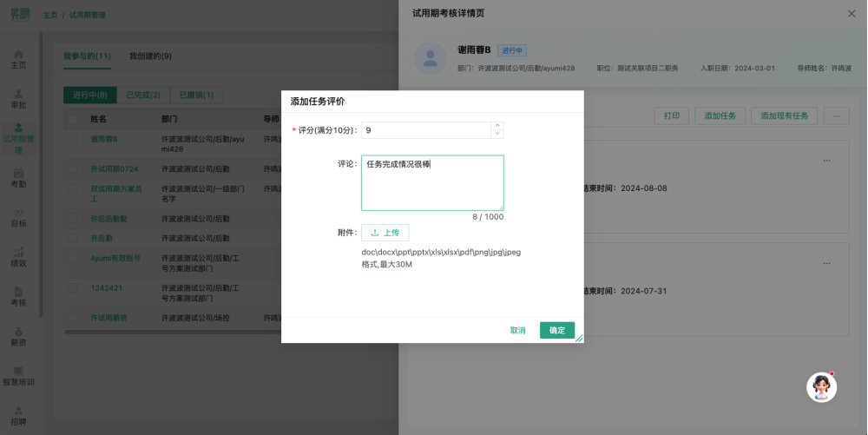Select 考勤 attendance icon in sidebar
This screenshot has height=435, width=868.
pos(17,173)
